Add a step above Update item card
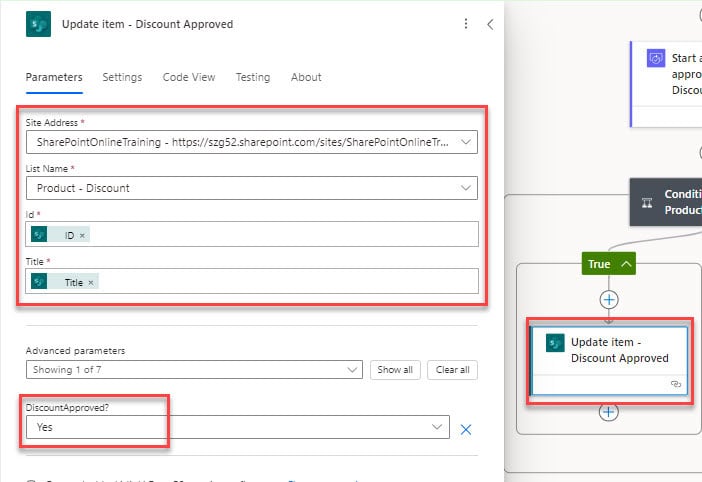This screenshot has width=702, height=482. (609, 299)
